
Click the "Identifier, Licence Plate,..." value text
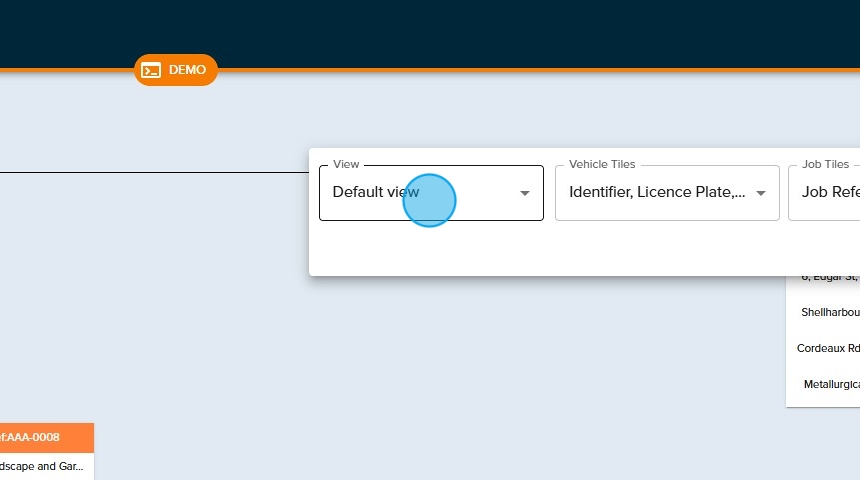coord(657,192)
